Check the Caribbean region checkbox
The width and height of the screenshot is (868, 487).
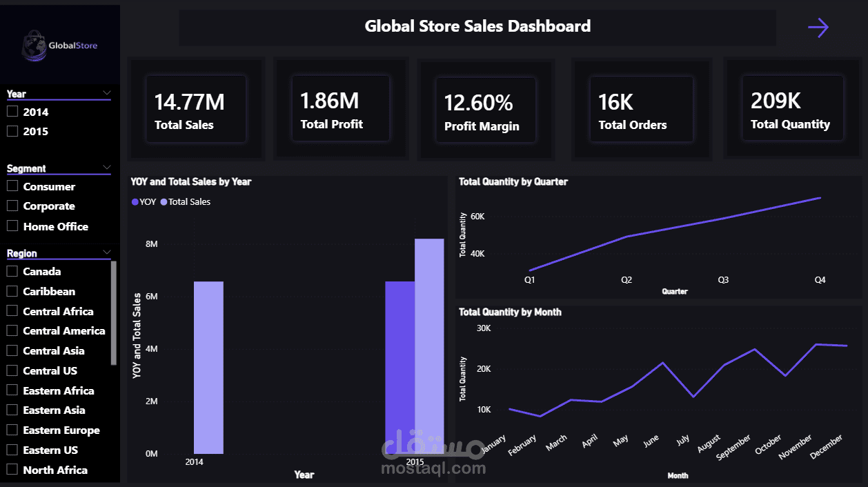click(x=12, y=291)
